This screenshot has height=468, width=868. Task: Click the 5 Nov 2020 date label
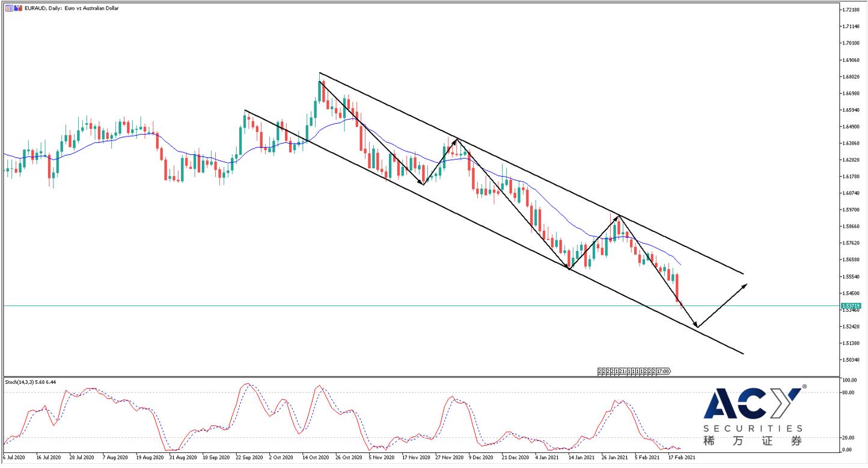[382, 457]
